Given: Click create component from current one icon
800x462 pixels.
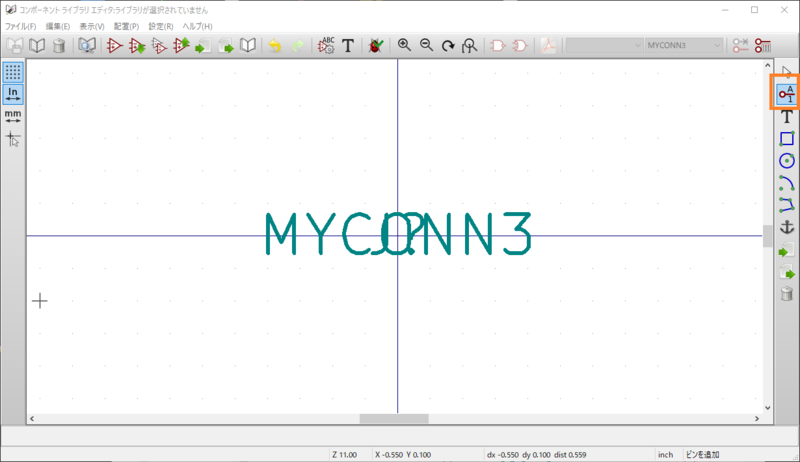Looking at the screenshot, I should 159,46.
